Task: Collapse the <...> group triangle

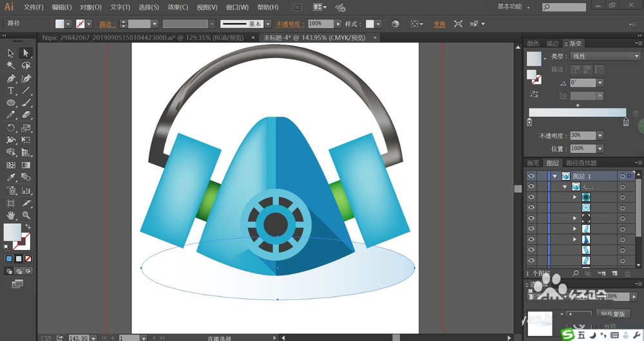Action: 565,187
